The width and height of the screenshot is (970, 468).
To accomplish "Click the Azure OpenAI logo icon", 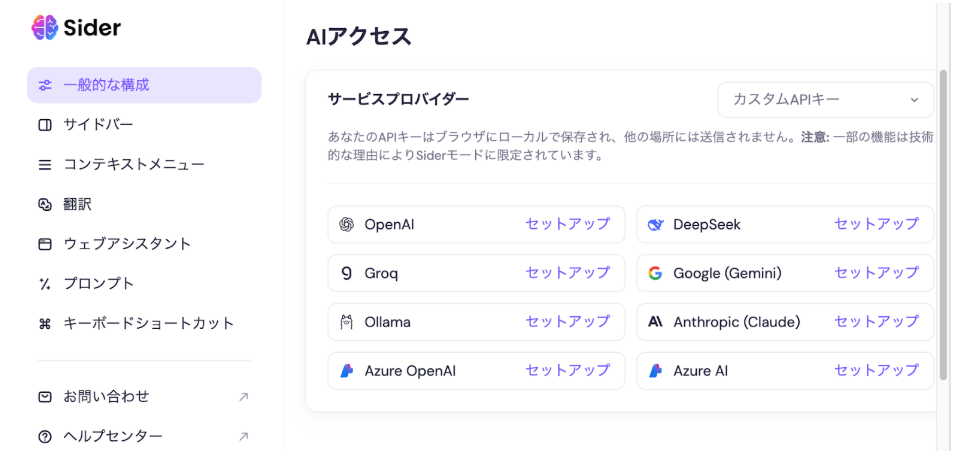I will 347,370.
